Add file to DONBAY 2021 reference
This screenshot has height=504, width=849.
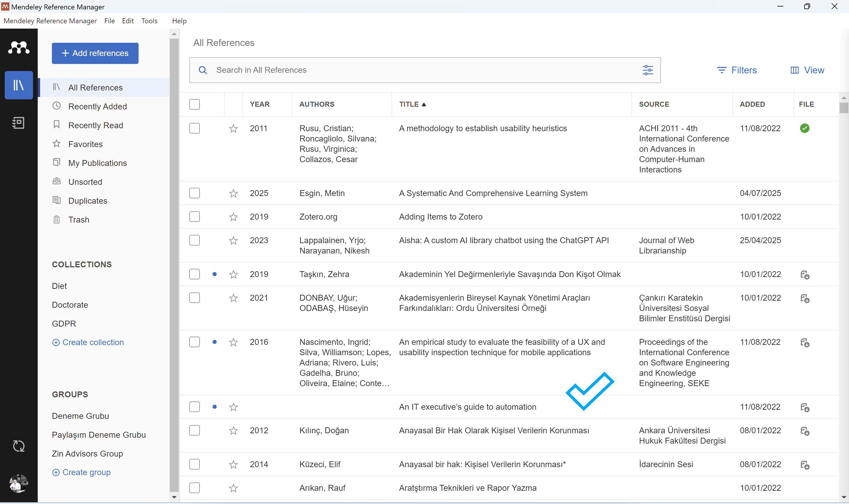tap(805, 298)
